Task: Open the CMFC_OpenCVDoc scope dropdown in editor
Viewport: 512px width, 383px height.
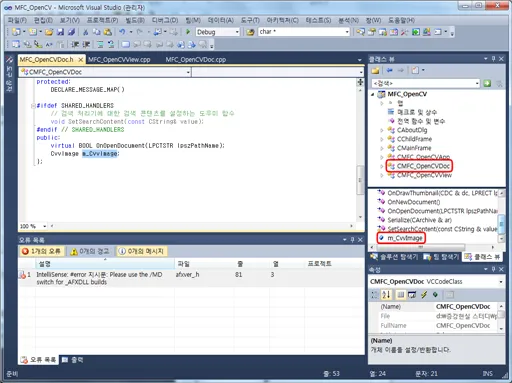Action: pos(188,72)
